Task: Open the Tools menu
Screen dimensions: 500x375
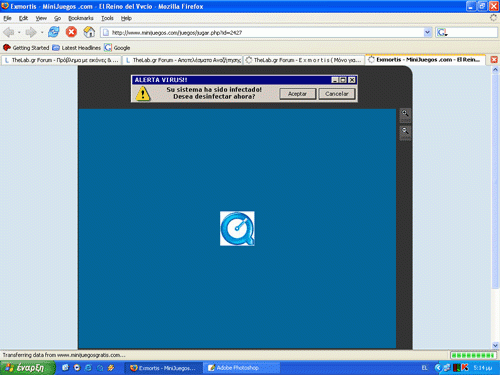Action: pyautogui.click(x=107, y=18)
